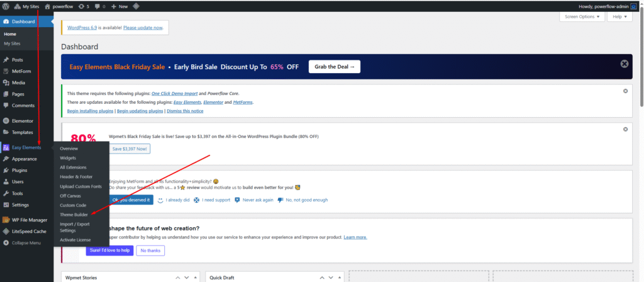Open WP File Manager in sidebar

point(28,220)
